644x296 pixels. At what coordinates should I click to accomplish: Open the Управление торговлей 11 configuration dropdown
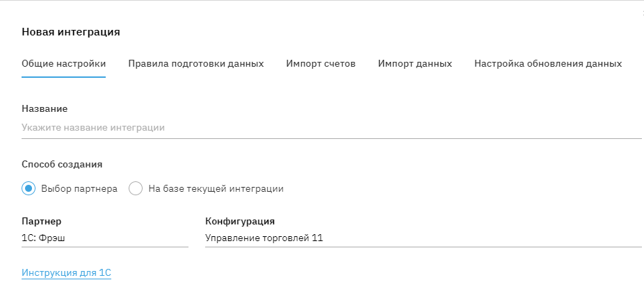422,238
